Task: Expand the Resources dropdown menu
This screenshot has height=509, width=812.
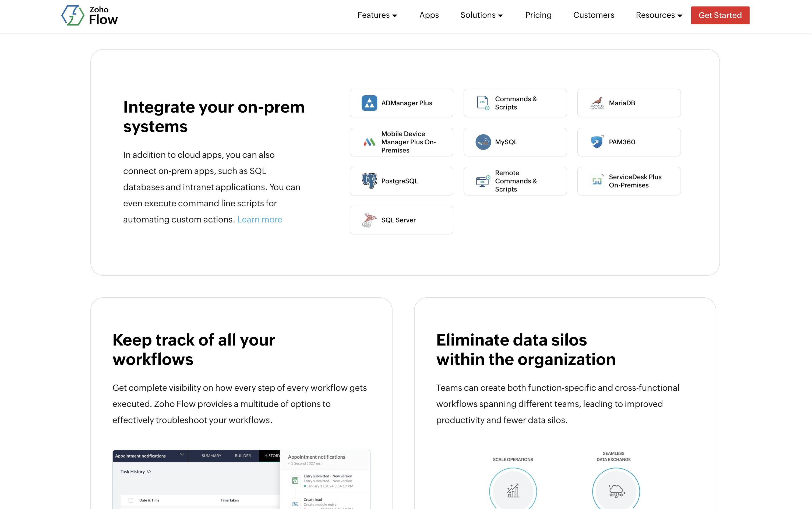Action: click(x=659, y=15)
